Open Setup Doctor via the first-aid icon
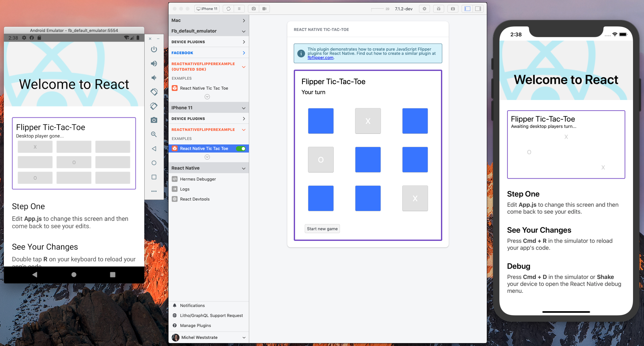This screenshot has height=346, width=644. (453, 9)
